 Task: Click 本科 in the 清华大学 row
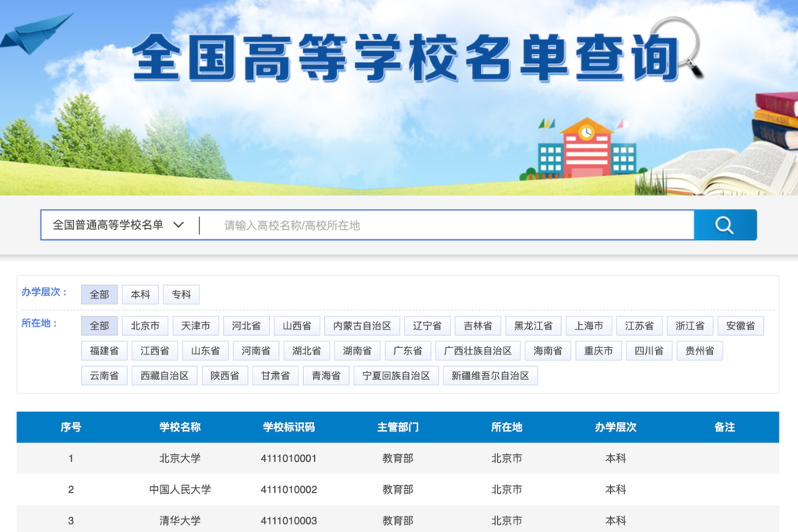click(x=616, y=520)
